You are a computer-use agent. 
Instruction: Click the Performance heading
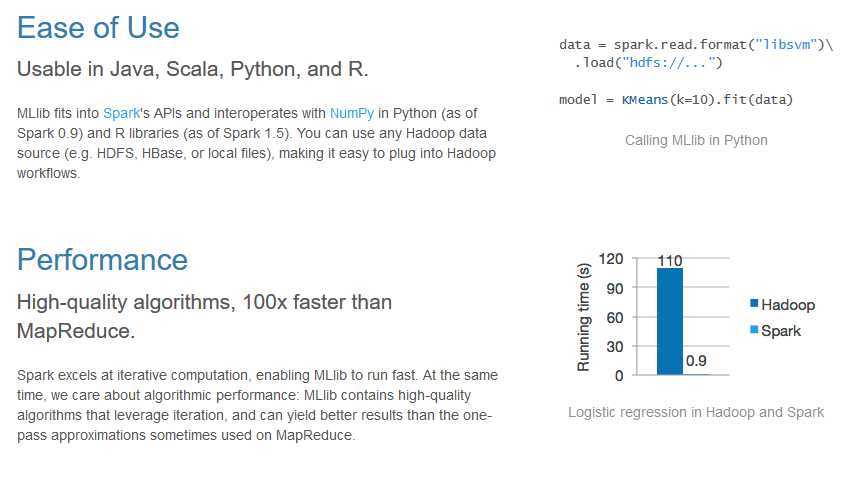pos(102,259)
